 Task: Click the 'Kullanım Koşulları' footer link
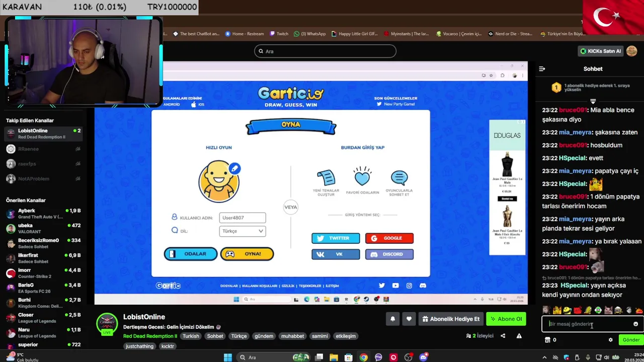pyautogui.click(x=260, y=286)
